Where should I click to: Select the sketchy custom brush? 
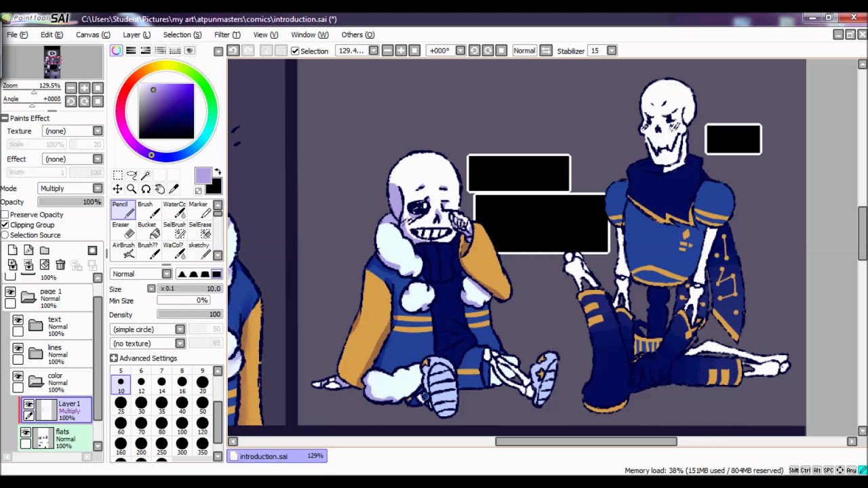pos(199,250)
